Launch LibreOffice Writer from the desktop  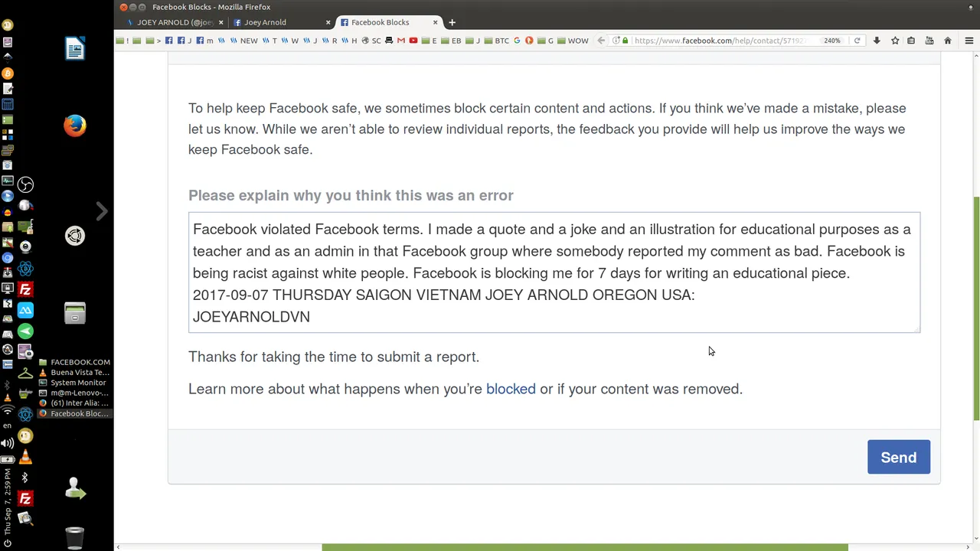(74, 49)
